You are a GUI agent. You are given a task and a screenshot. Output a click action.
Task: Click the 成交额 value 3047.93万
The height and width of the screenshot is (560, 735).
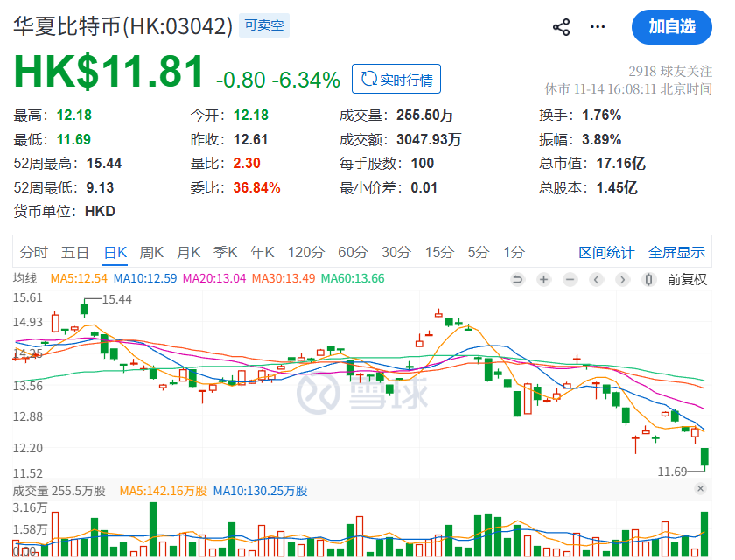(x=429, y=139)
